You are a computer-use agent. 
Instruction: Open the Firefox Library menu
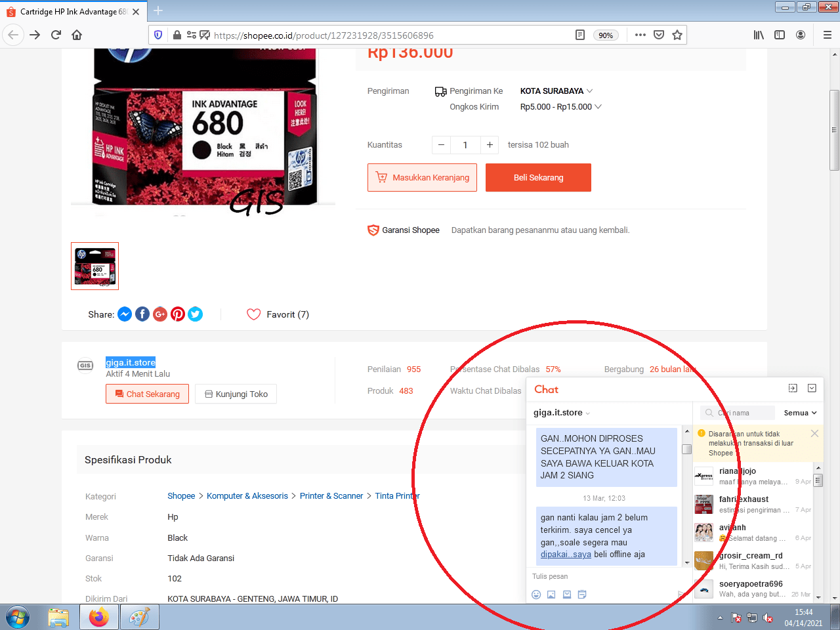pos(759,35)
